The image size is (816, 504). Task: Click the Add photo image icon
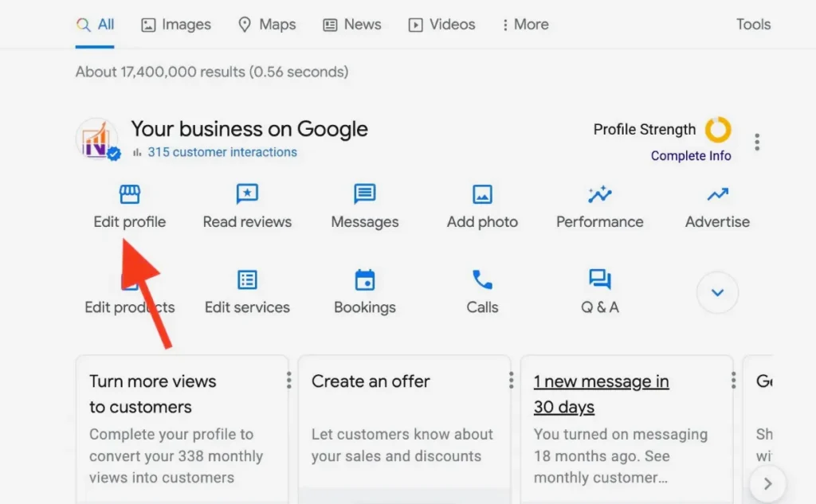[x=482, y=194]
